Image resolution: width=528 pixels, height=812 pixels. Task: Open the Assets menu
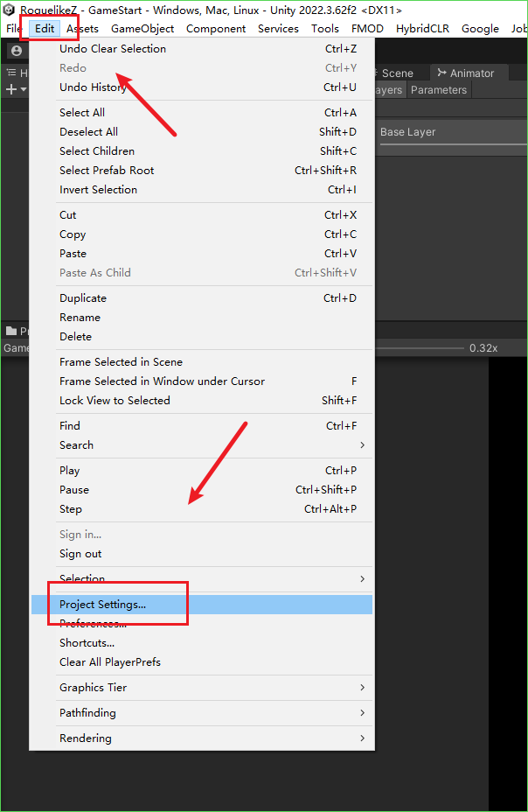[83, 29]
